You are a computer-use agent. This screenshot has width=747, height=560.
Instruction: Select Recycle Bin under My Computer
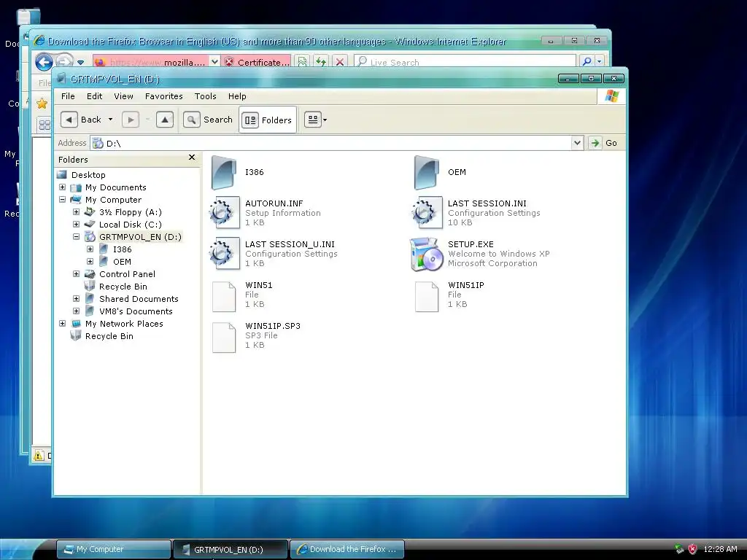tap(123, 286)
